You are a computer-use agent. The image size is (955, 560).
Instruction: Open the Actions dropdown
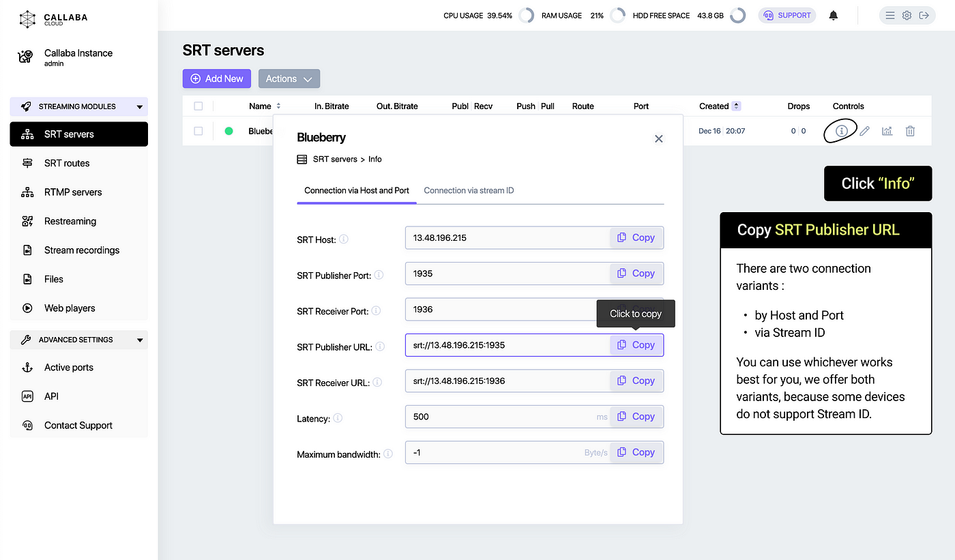pos(289,78)
